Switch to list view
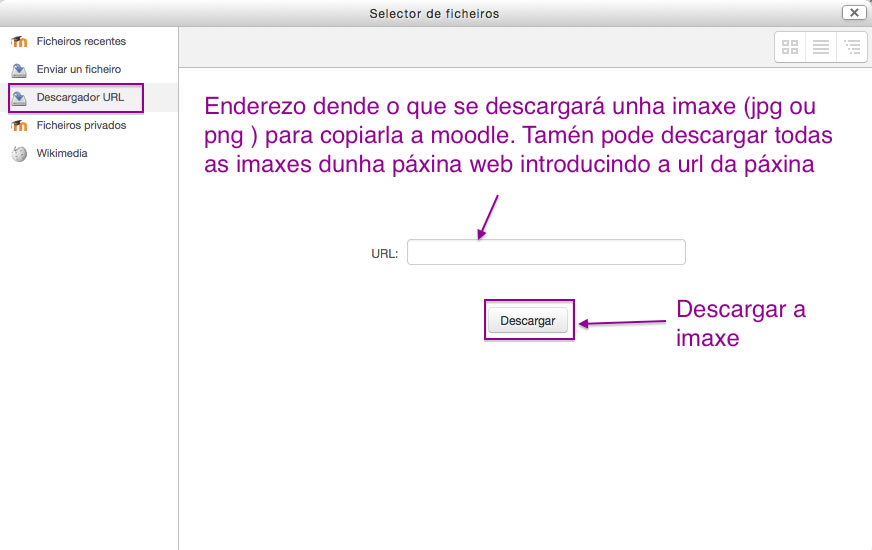Image resolution: width=872 pixels, height=550 pixels. click(821, 47)
